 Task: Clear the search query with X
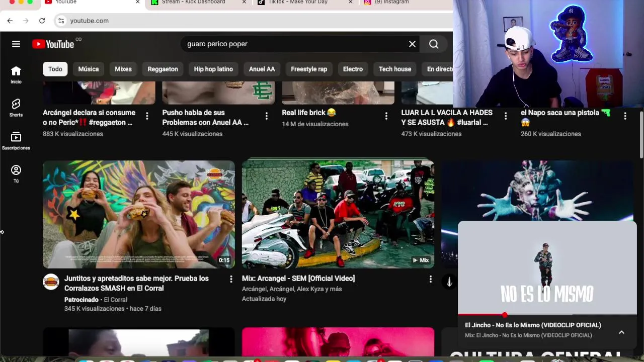click(412, 44)
